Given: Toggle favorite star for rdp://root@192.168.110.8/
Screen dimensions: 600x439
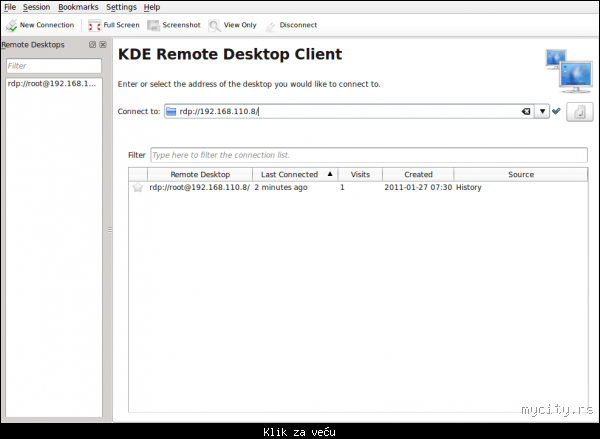Looking at the screenshot, I should (x=138, y=187).
